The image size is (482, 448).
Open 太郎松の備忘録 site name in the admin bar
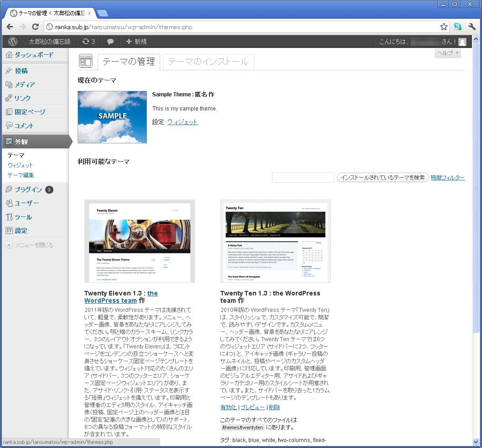(x=49, y=42)
